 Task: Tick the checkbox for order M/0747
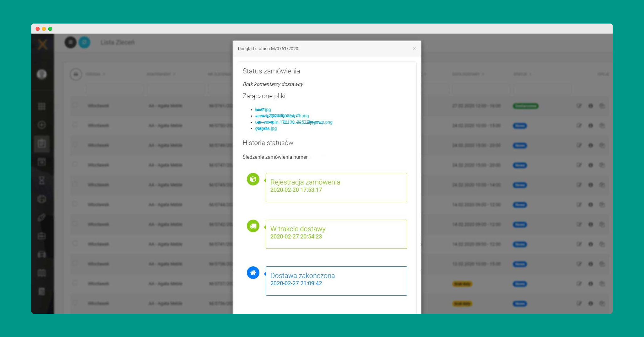[75, 164]
